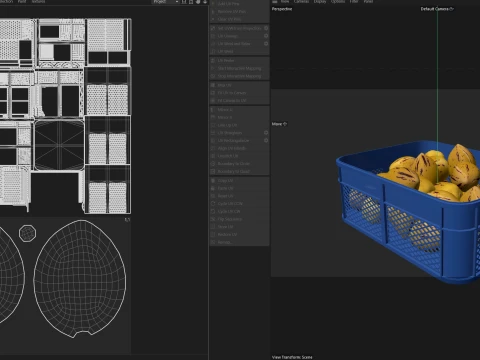Run the Line Up UV command
The width and height of the screenshot is (480, 360).
[239, 125]
